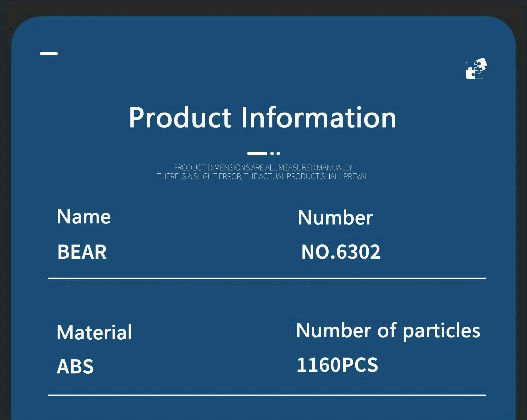Click the Product Information heading

(262, 118)
